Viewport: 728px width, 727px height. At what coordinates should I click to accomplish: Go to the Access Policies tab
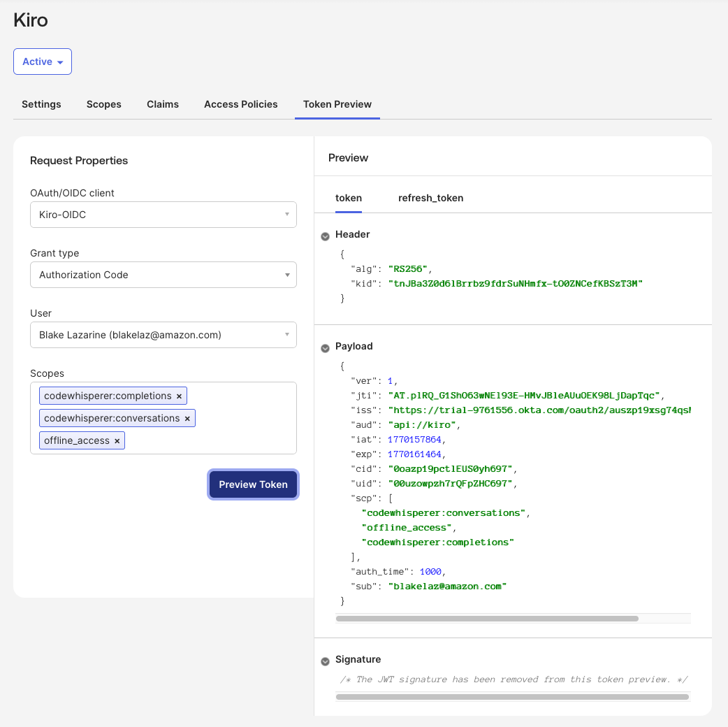tap(241, 104)
